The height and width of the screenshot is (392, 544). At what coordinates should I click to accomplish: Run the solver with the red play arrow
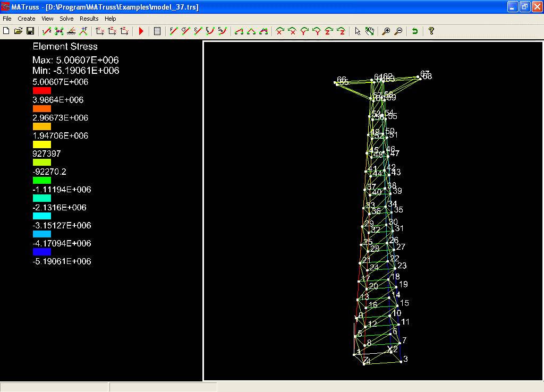[x=141, y=31]
